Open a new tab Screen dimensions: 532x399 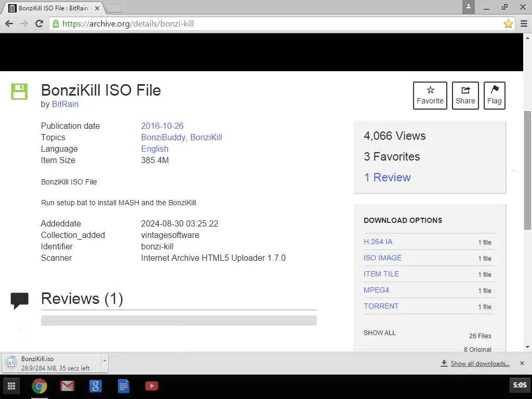[x=114, y=8]
